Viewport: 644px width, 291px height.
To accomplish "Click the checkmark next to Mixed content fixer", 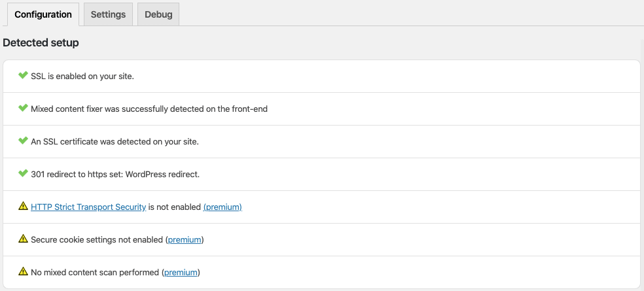I will [x=23, y=108].
